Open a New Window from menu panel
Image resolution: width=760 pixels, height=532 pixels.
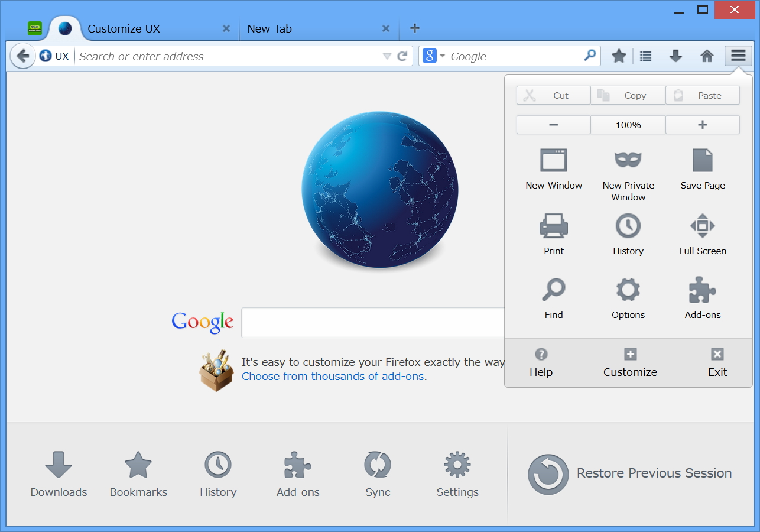(554, 169)
